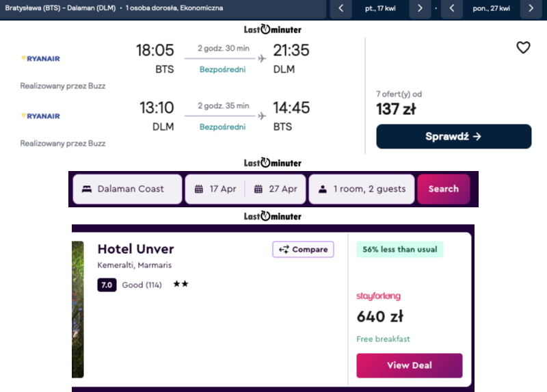The image size is (547, 392).
Task: Click Ryanair logo on the 18:05 outbound flight
Action: [x=40, y=59]
